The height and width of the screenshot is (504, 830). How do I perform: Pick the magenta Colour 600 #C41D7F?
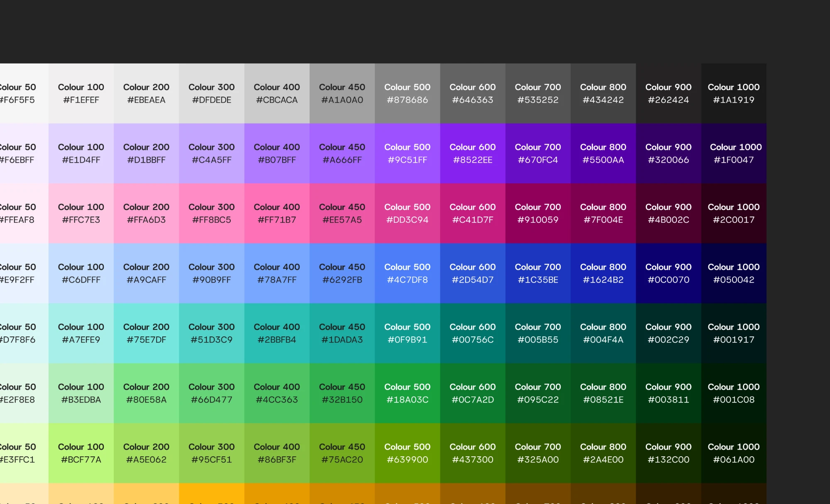[473, 213]
